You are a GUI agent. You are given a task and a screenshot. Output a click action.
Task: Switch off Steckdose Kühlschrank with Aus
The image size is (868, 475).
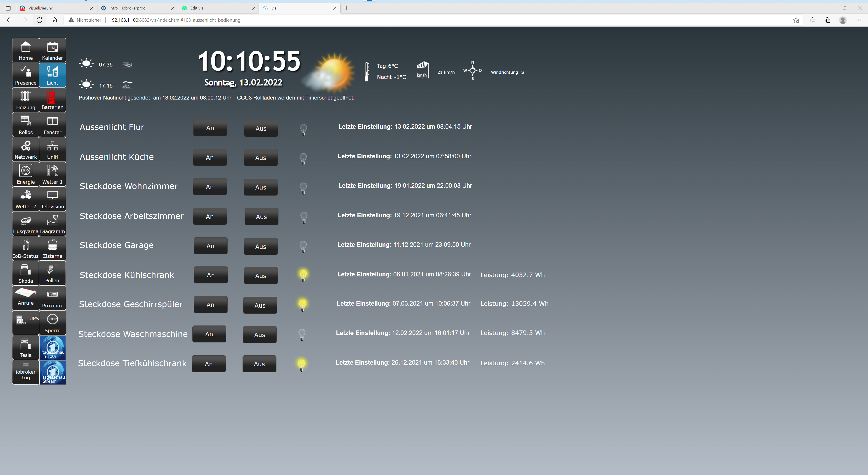coord(260,276)
